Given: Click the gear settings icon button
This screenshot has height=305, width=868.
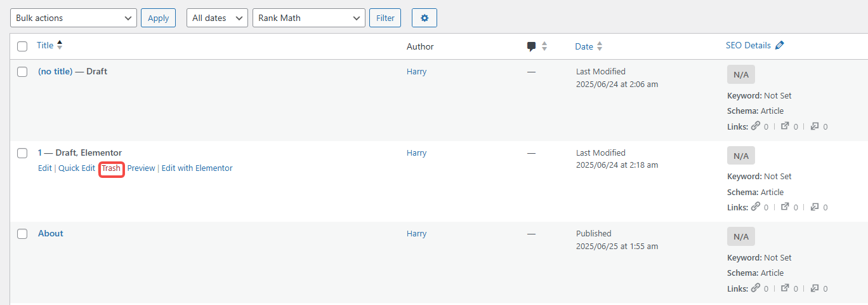Looking at the screenshot, I should click(x=424, y=18).
